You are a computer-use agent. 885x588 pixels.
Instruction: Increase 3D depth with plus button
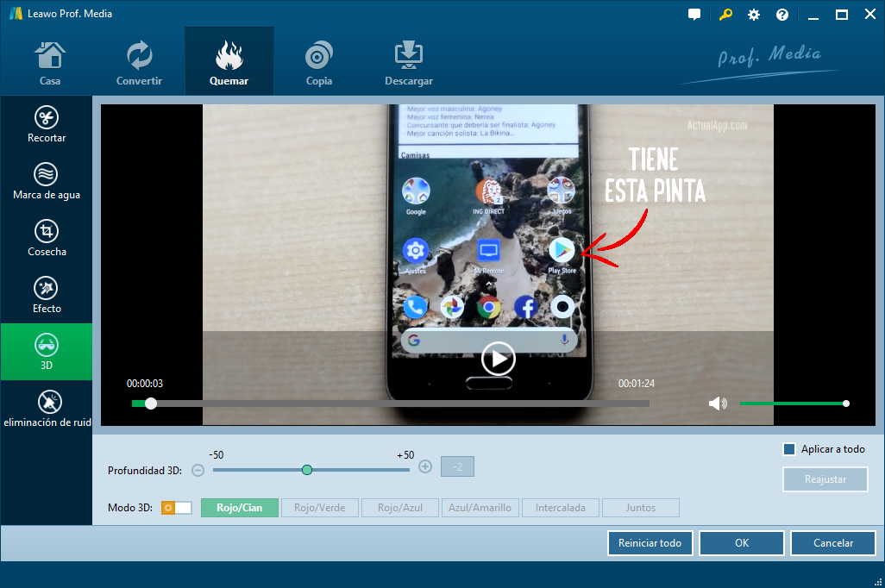425,466
